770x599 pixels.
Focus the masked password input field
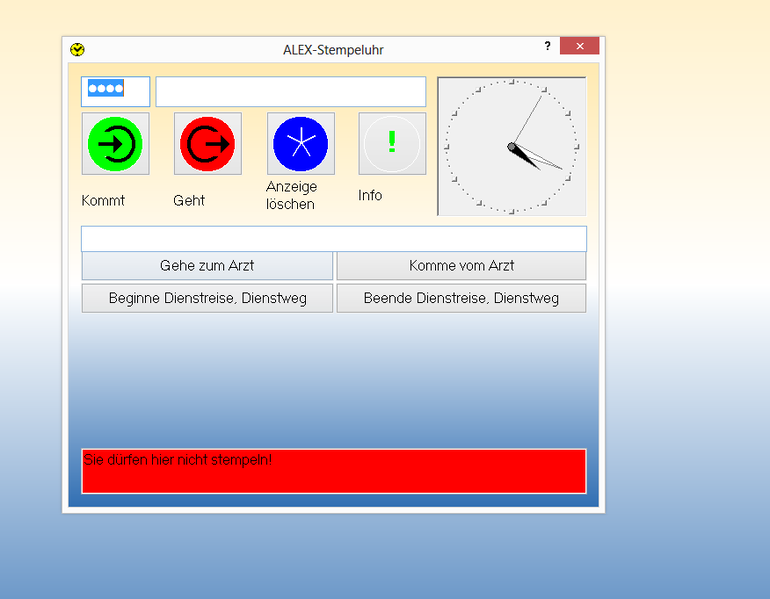coord(115,91)
